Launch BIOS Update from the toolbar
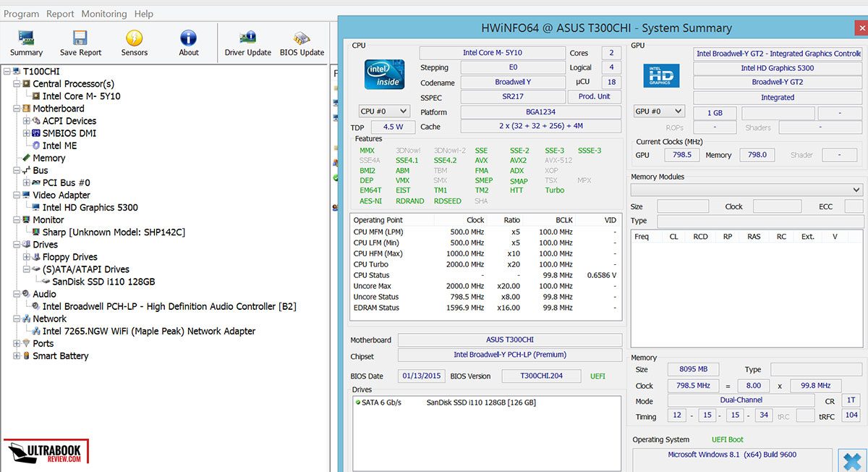The height and width of the screenshot is (472, 868). (302, 38)
